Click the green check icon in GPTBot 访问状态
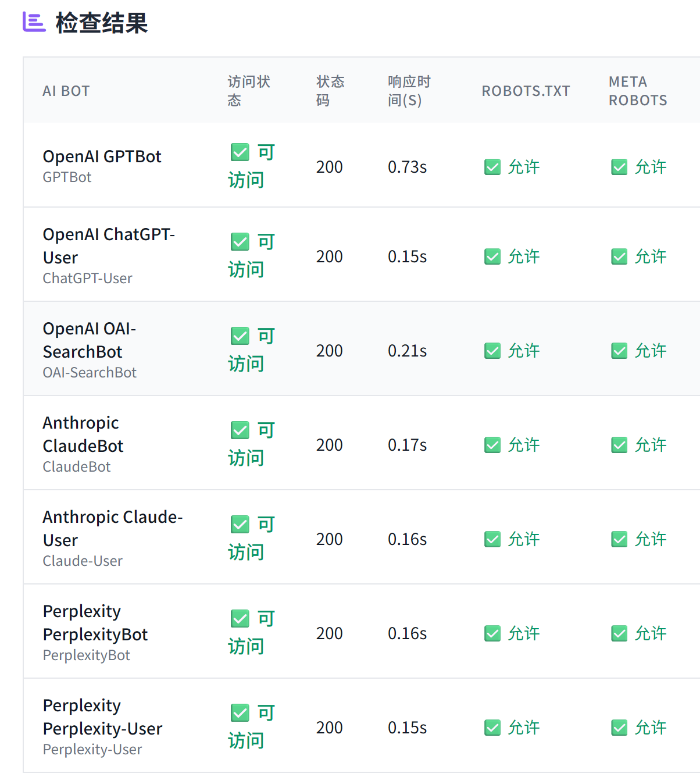 click(240, 152)
